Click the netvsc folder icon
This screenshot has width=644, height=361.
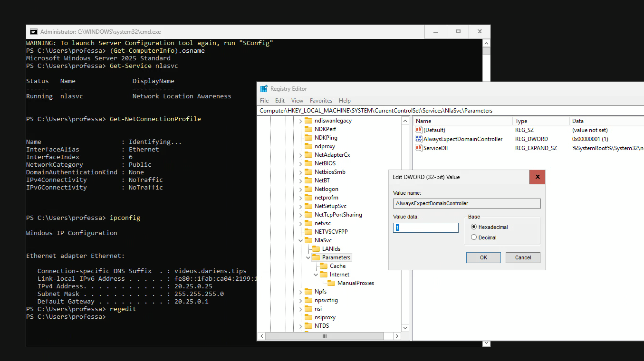(x=308, y=223)
